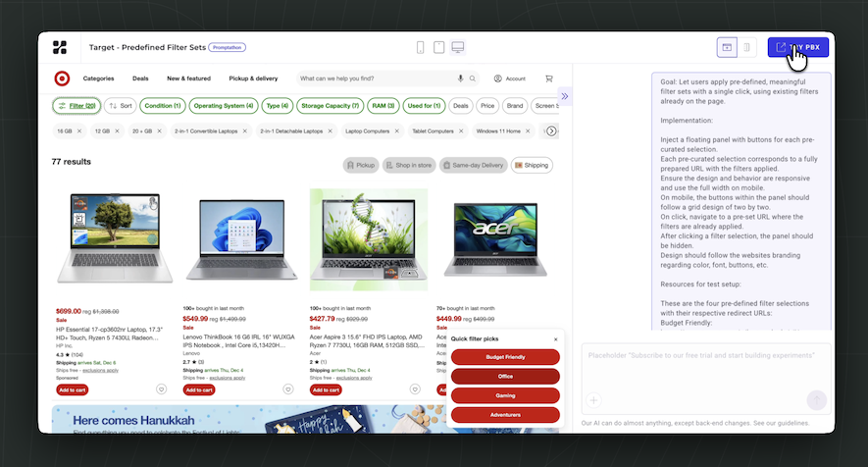Click the send arrow button in chat

[x=817, y=400]
